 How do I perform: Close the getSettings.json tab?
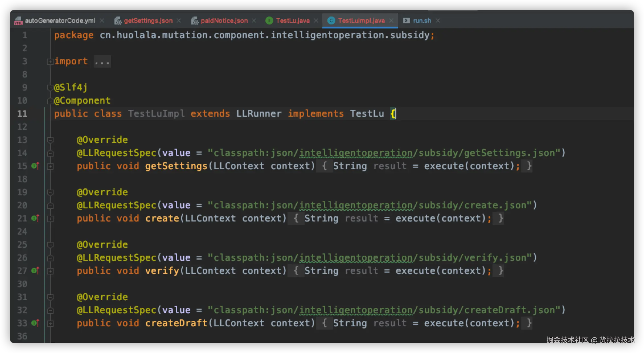[x=179, y=20]
